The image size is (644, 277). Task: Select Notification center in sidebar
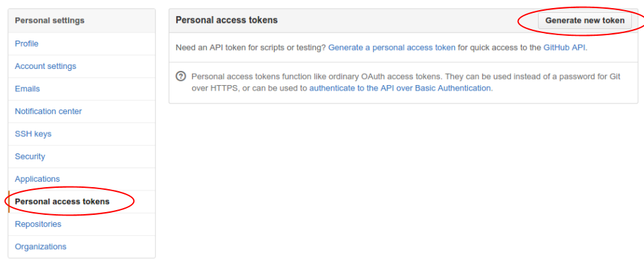[48, 111]
